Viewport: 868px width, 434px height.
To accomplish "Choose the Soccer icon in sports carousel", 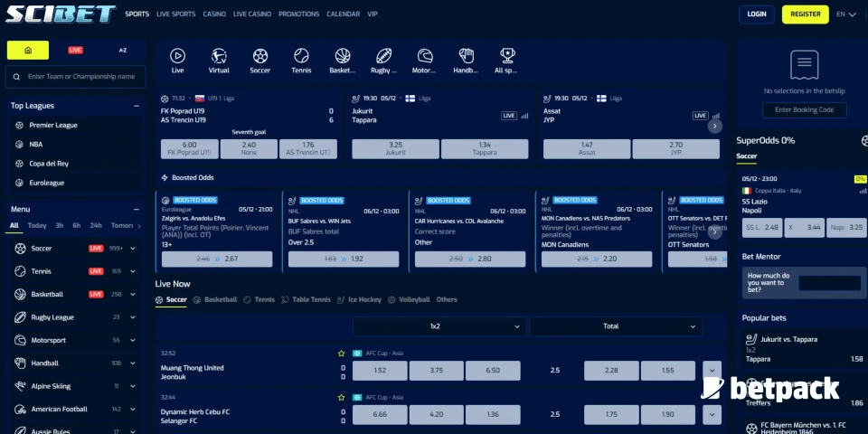I will (x=260, y=55).
